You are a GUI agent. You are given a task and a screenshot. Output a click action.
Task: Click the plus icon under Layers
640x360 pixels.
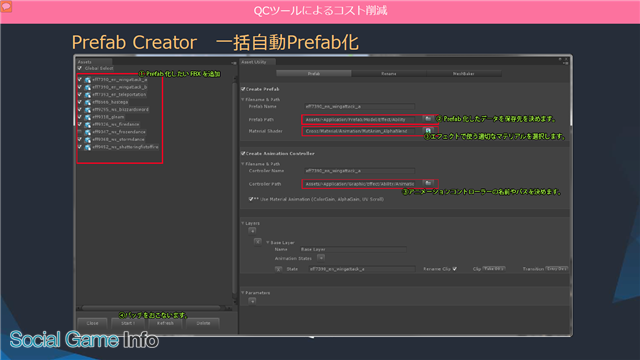point(252,231)
